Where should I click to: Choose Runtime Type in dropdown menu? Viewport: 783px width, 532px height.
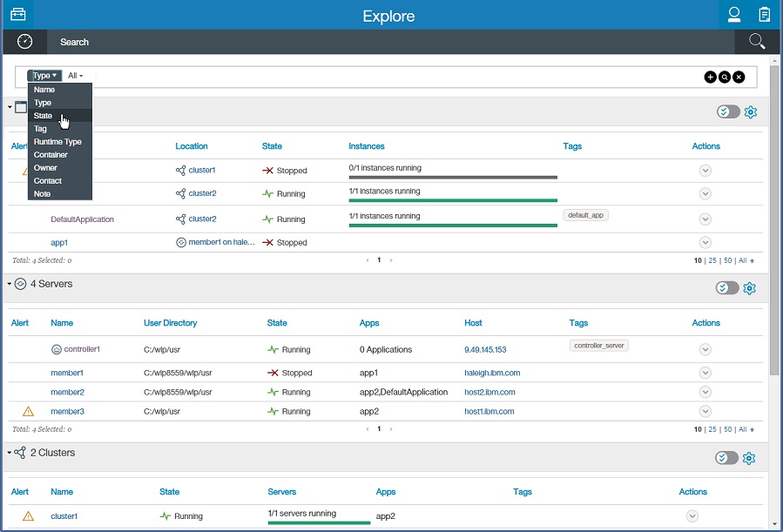point(57,142)
